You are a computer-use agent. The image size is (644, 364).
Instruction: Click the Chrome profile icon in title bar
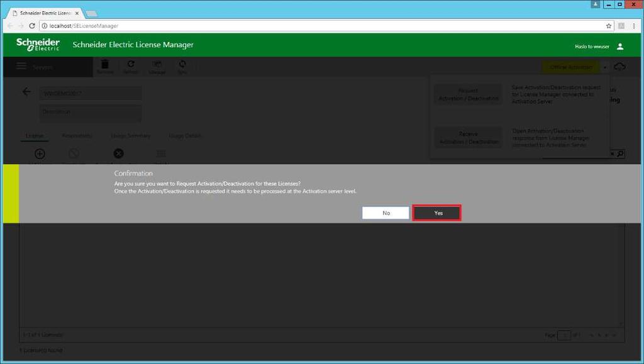click(596, 4)
